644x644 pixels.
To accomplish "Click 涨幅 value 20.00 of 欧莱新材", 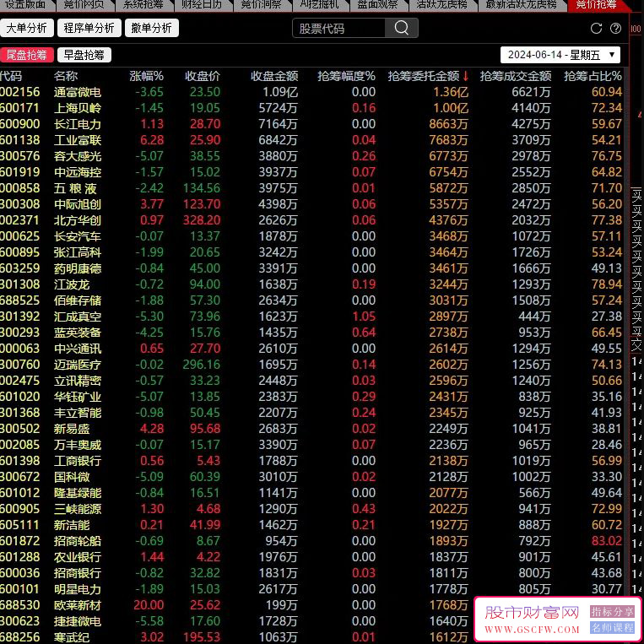I will point(149,604).
